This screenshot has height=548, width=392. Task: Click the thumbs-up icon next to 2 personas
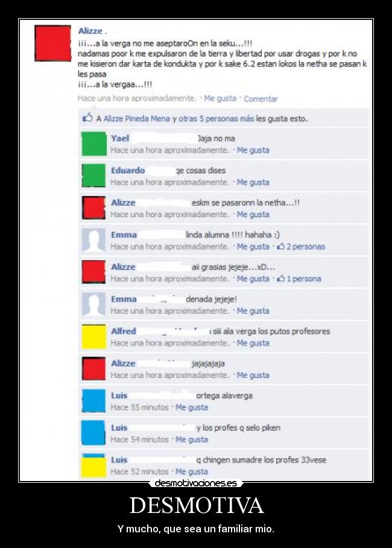point(281,246)
